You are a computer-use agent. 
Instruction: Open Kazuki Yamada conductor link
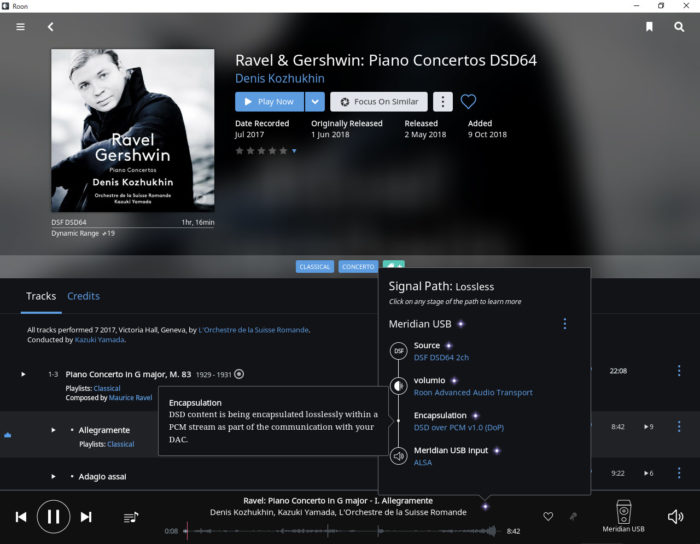99,340
